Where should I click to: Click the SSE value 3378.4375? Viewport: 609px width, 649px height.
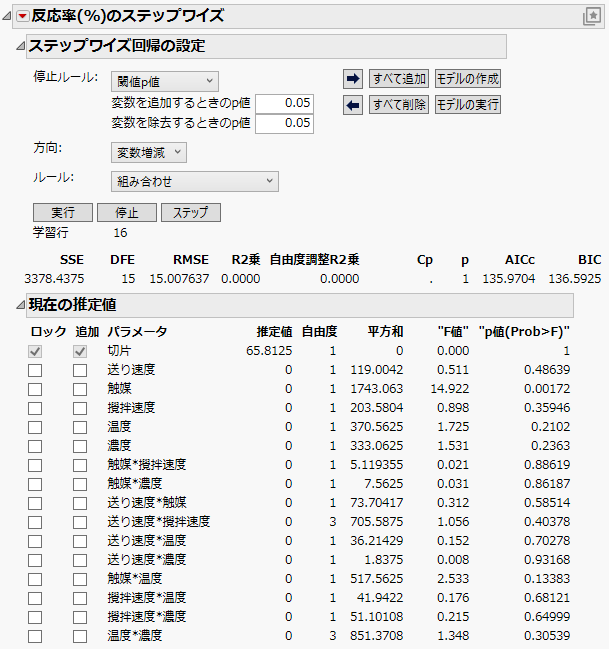pyautogui.click(x=54, y=279)
